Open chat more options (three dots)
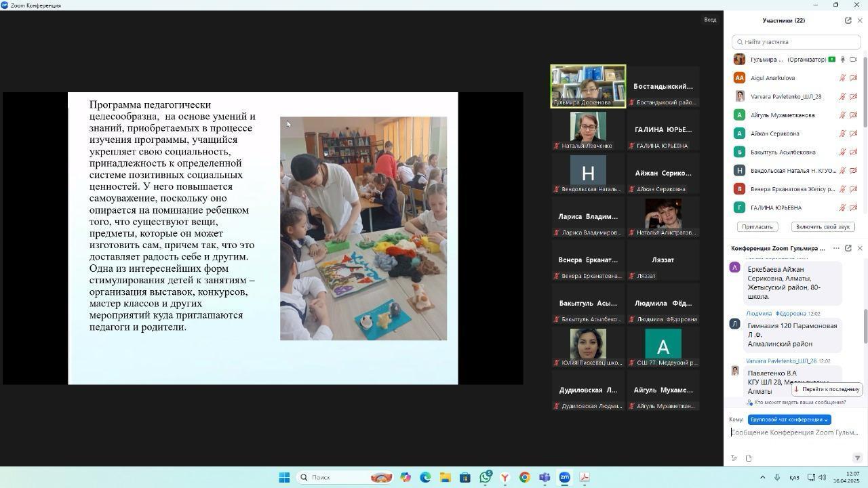Screen dimensions: 868x488 tap(836, 248)
